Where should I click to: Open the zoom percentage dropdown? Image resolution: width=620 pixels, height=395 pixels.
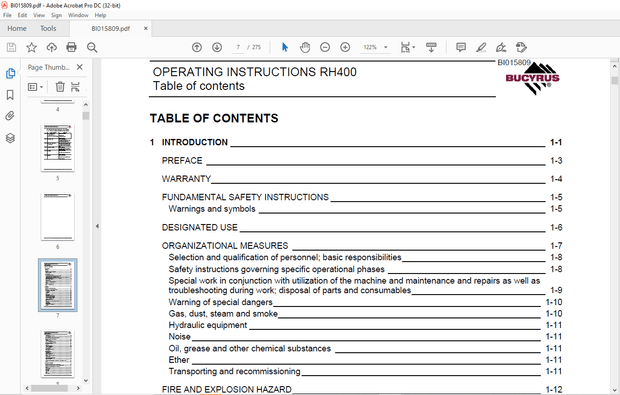coord(386,47)
